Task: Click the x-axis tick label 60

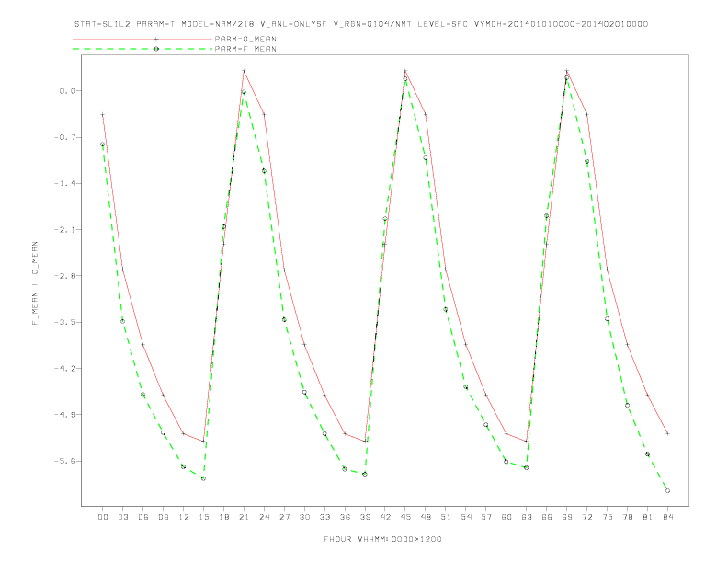Action: pyautogui.click(x=506, y=517)
